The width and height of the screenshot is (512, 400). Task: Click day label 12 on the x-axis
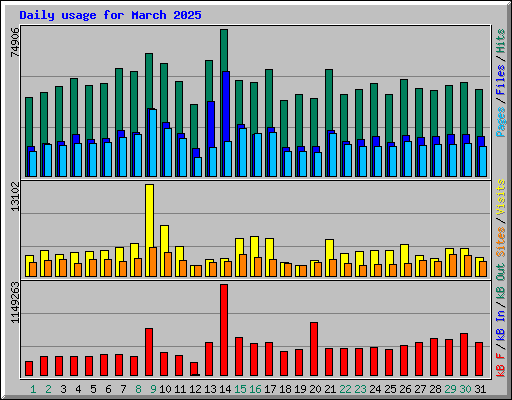(195, 389)
